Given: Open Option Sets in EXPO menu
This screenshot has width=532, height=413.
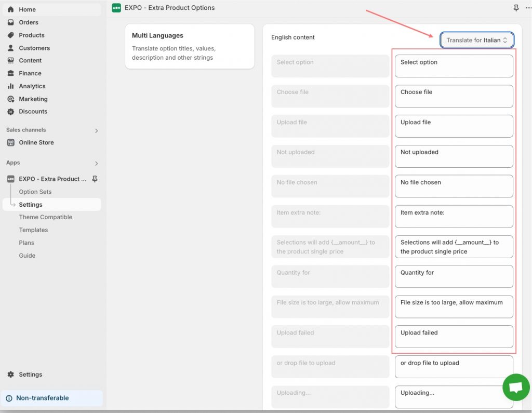Looking at the screenshot, I should pos(35,192).
